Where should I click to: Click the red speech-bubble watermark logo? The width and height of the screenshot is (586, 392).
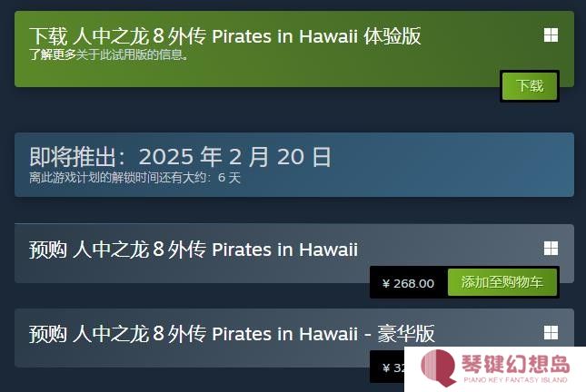click(439, 367)
